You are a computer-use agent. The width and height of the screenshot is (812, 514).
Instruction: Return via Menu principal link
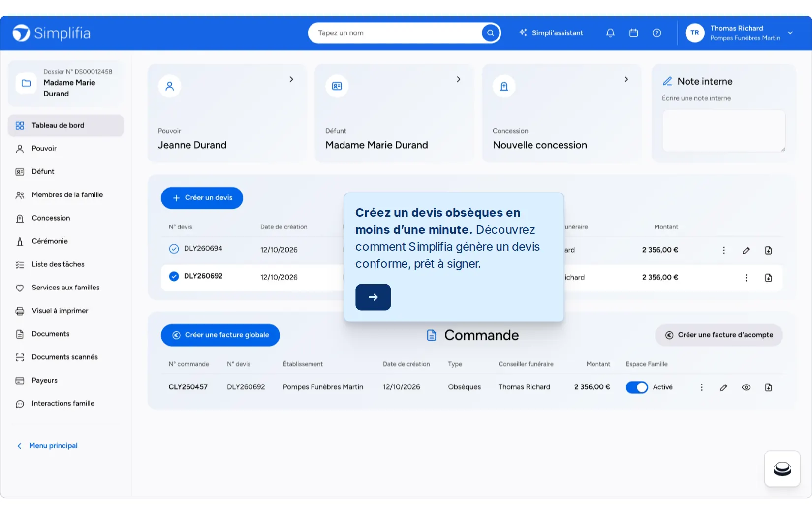[48, 446]
